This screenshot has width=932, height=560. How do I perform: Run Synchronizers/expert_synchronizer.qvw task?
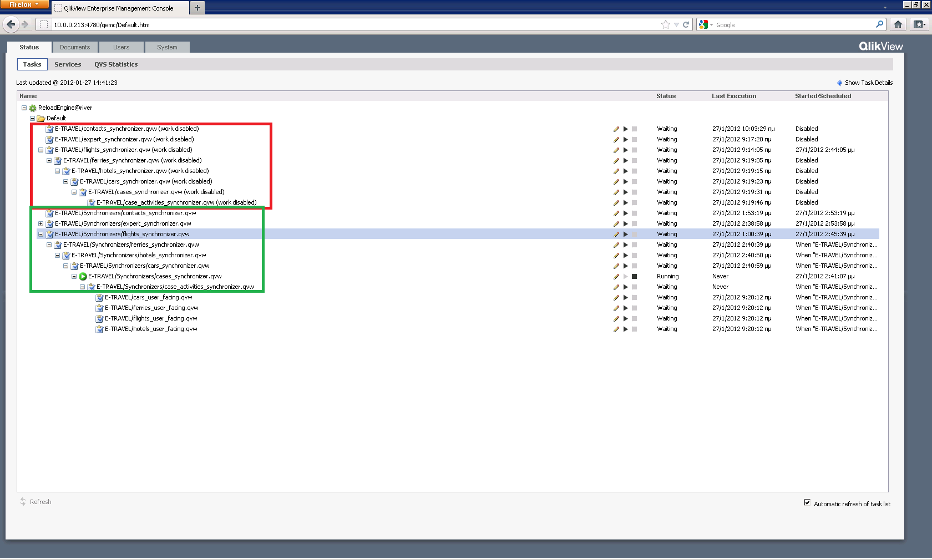625,224
